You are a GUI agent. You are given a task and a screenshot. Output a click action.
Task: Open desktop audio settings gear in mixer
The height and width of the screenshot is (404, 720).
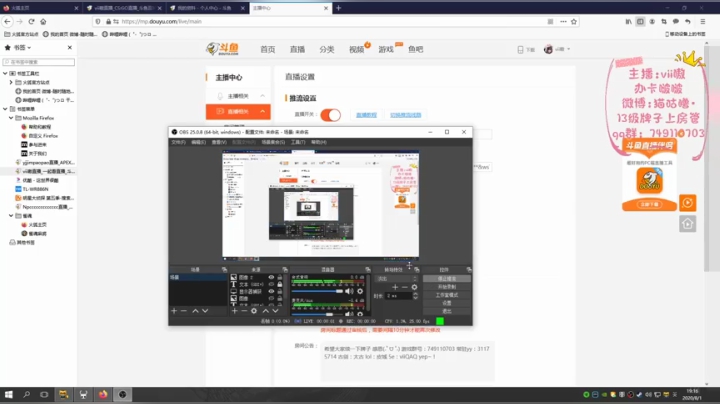360,291
